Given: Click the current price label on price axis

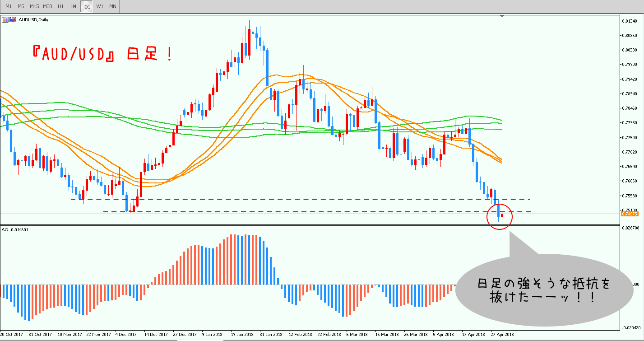Looking at the screenshot, I should pyautogui.click(x=629, y=214).
